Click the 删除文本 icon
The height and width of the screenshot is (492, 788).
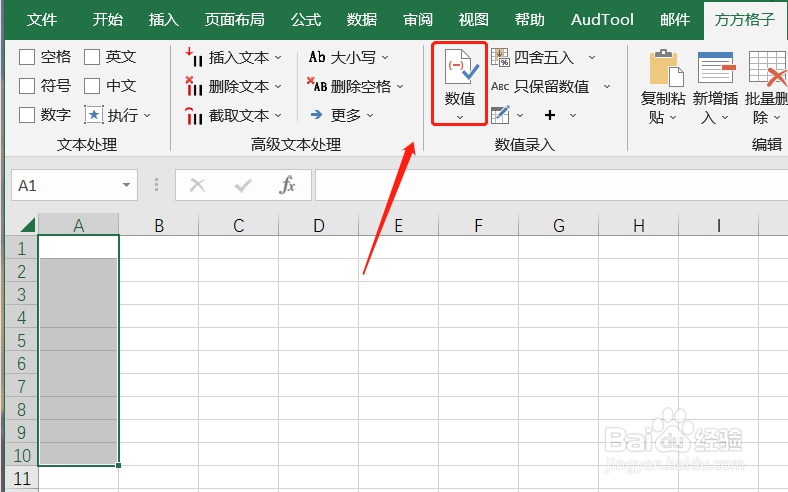pyautogui.click(x=194, y=86)
